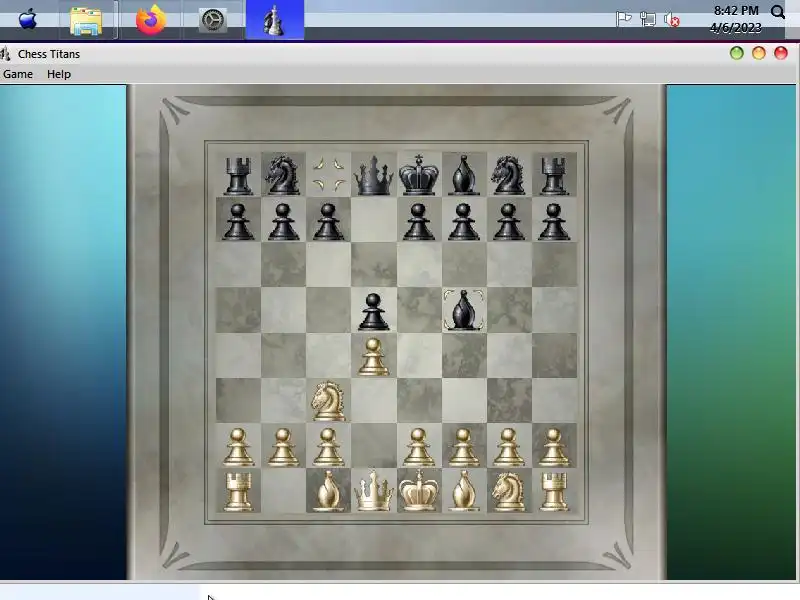
Task: Select the white pawn on a2
Action: 238,447
